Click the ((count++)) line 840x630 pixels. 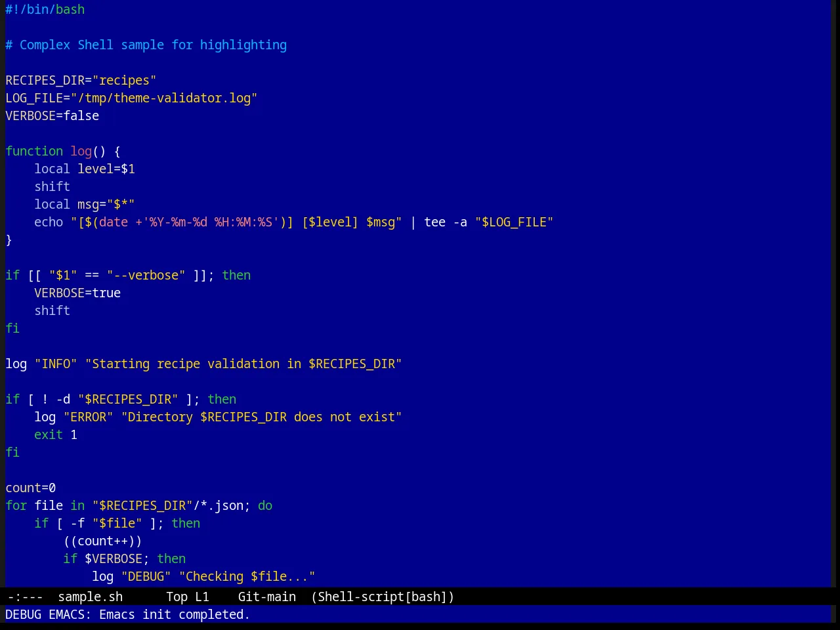[x=103, y=541]
